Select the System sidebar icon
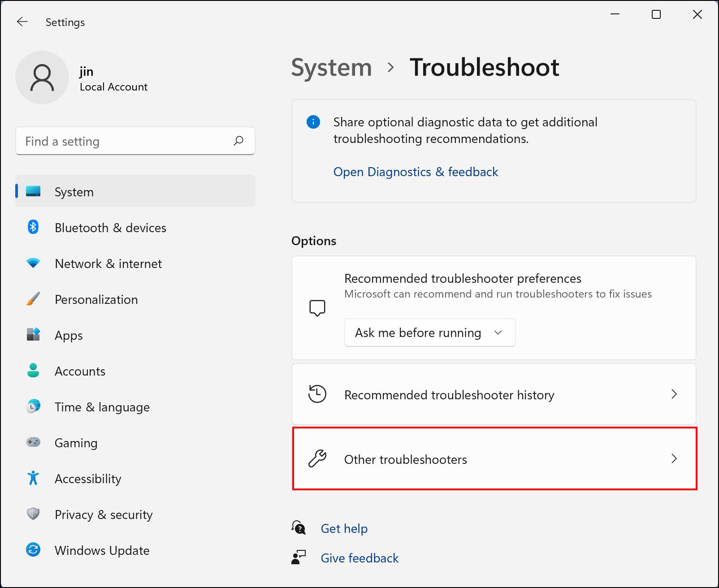This screenshot has width=719, height=588. tap(33, 192)
